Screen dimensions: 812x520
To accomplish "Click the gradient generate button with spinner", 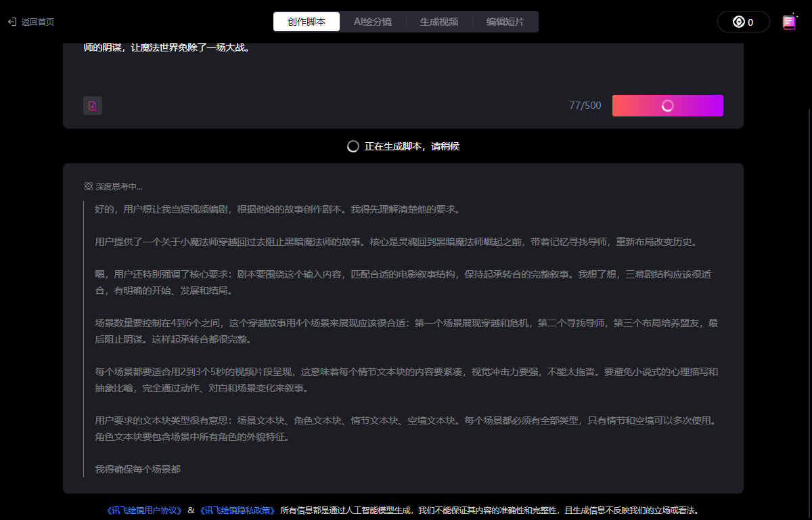I will [x=668, y=106].
